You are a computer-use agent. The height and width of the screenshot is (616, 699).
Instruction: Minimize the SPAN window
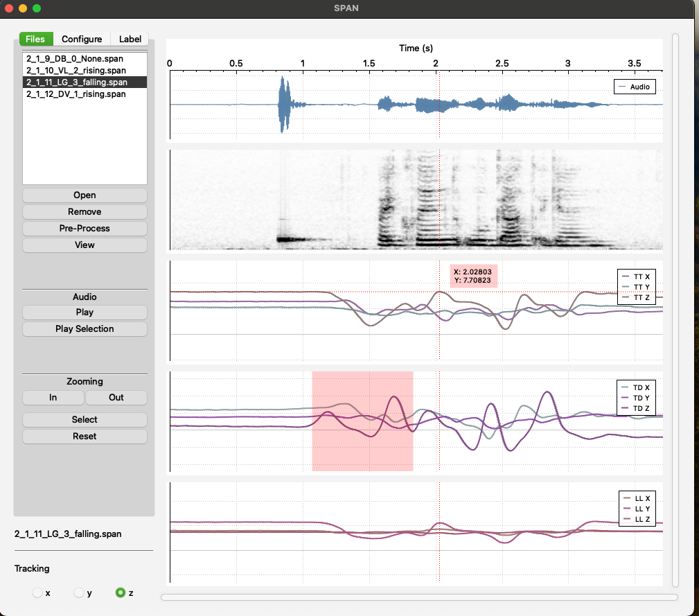point(23,8)
